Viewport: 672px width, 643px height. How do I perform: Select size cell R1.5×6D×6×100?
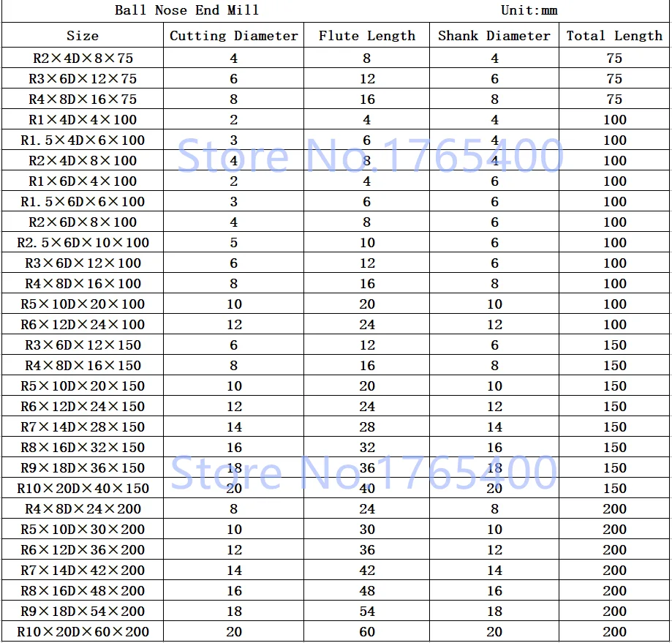pyautogui.click(x=83, y=201)
